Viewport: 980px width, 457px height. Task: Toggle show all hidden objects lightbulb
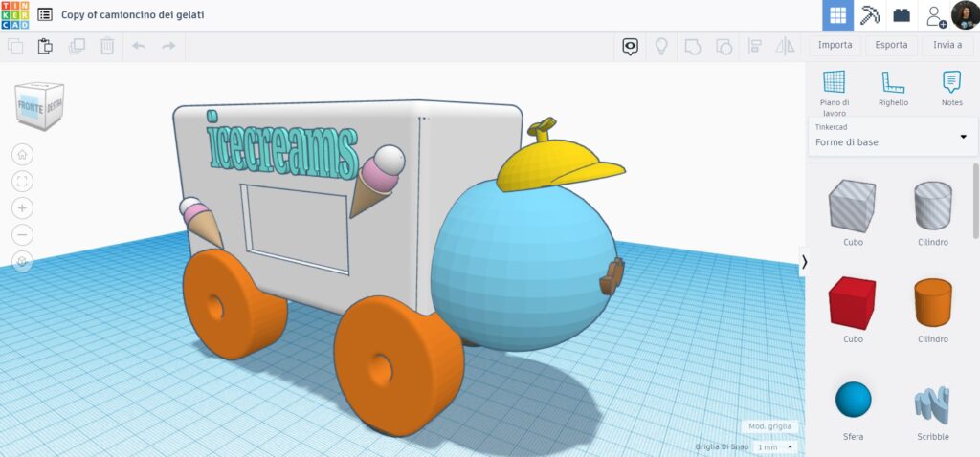[x=660, y=46]
